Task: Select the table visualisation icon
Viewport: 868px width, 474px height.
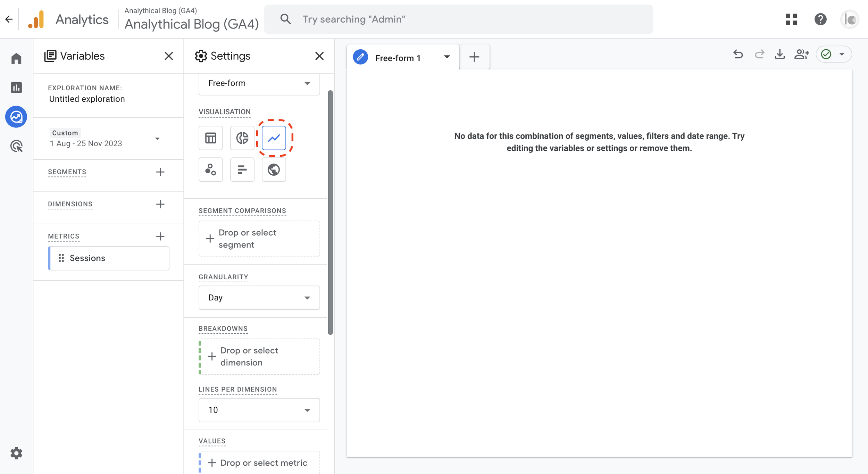Action: point(210,138)
